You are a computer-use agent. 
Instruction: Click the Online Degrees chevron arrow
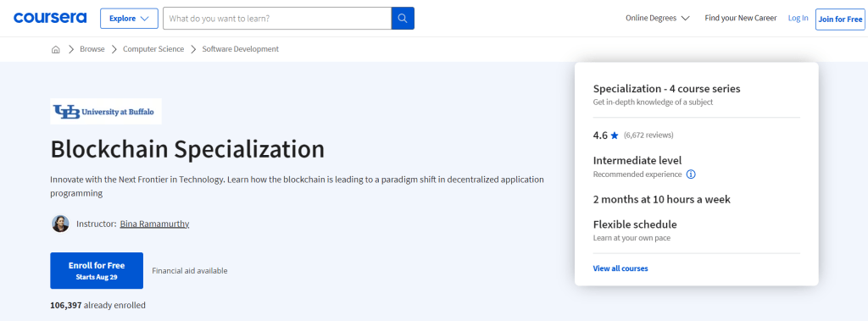[685, 19]
